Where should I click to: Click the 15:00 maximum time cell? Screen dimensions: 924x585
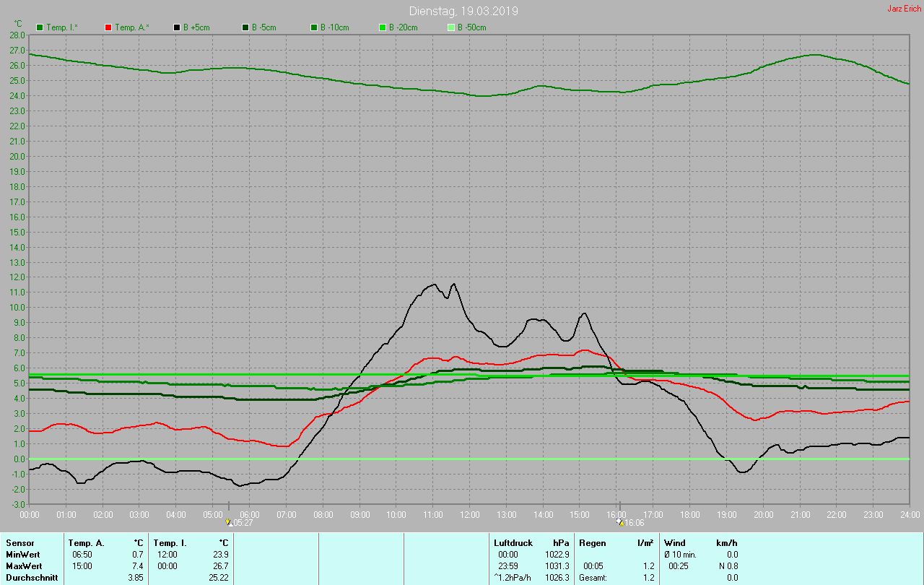coord(82,566)
